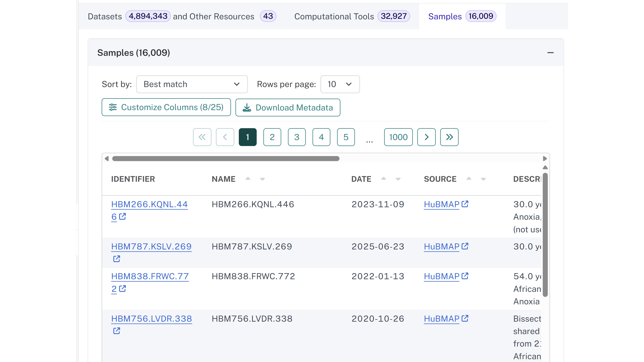Viewport: 644px width, 362px height.
Task: Click the DATE column header text
Action: click(x=361, y=179)
